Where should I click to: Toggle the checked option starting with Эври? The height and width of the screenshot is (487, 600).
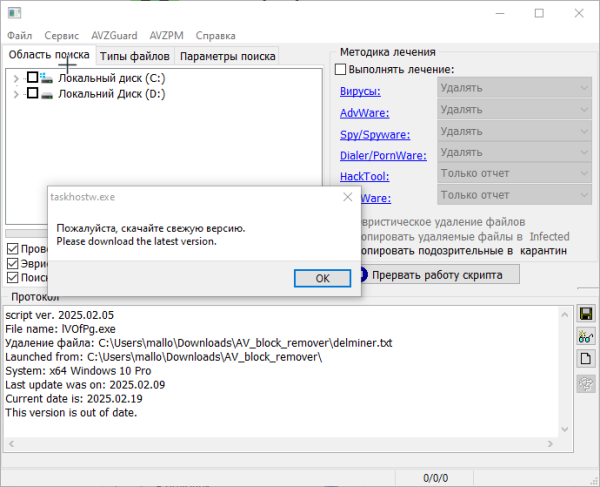click(13, 264)
